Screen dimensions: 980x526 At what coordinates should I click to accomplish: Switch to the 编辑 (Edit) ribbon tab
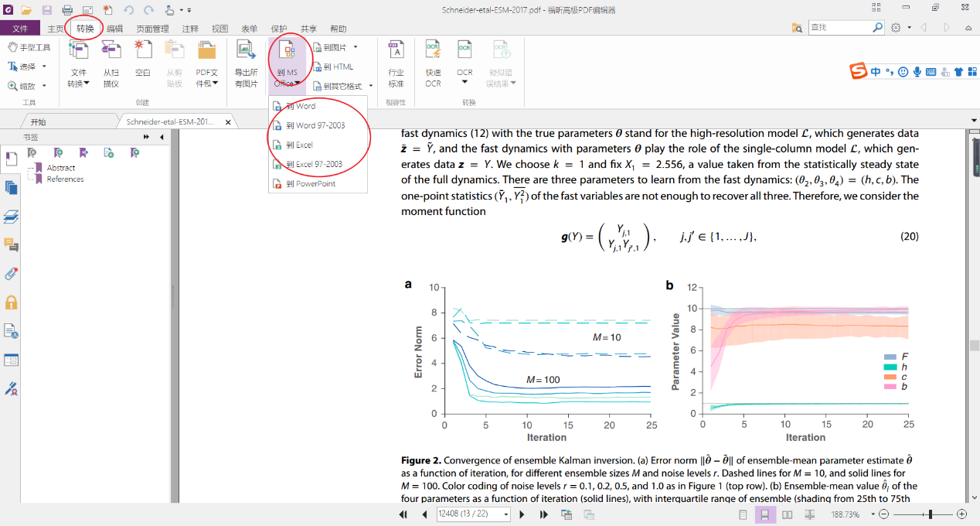pos(114,29)
